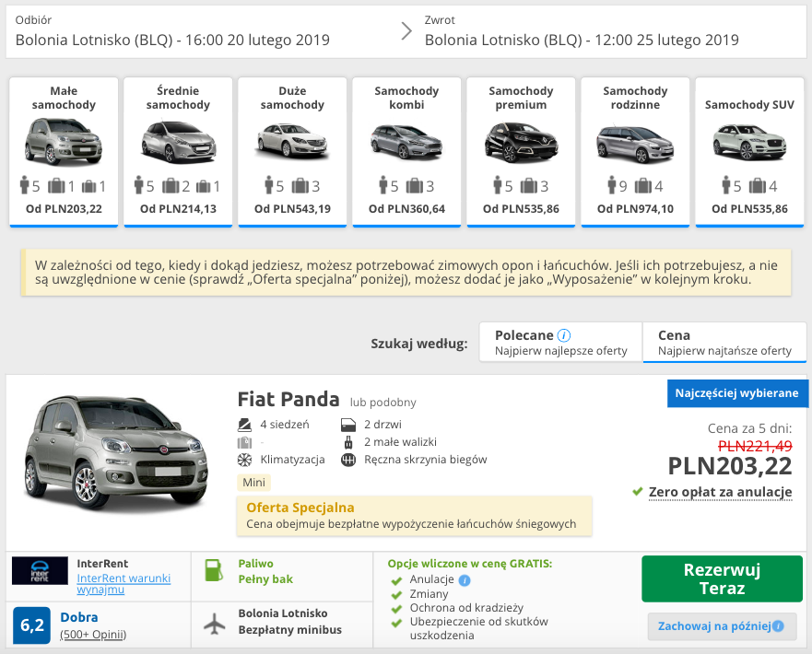The height and width of the screenshot is (654, 812).
Task: Select the Samochody rodzinne category card
Action: point(635,152)
